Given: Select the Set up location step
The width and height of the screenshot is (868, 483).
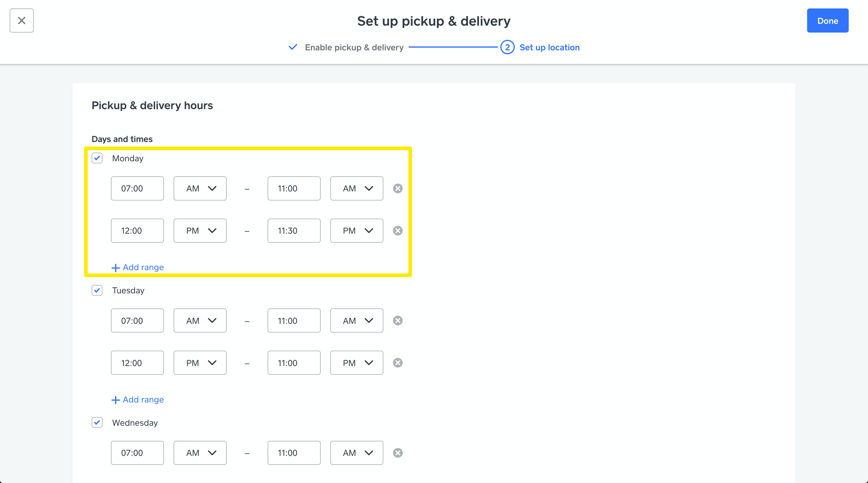Looking at the screenshot, I should coord(549,48).
